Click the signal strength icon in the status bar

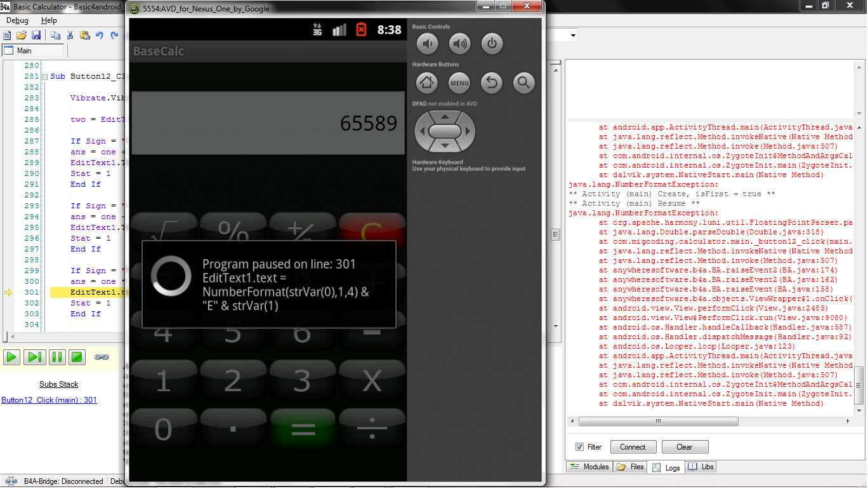339,29
